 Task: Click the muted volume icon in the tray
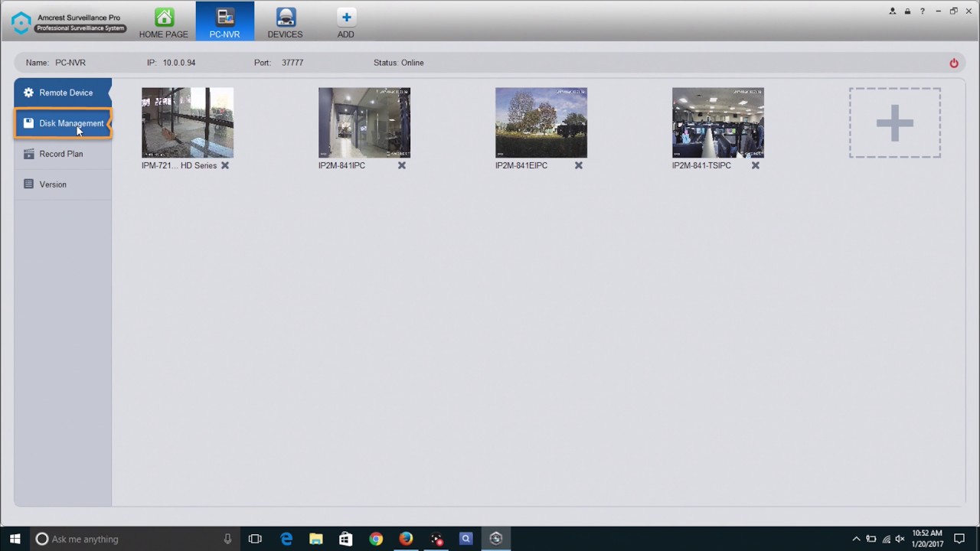(x=900, y=539)
